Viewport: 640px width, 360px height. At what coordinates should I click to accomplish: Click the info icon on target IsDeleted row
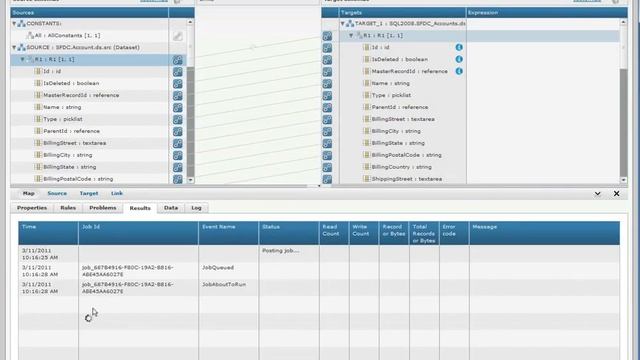tap(459, 59)
